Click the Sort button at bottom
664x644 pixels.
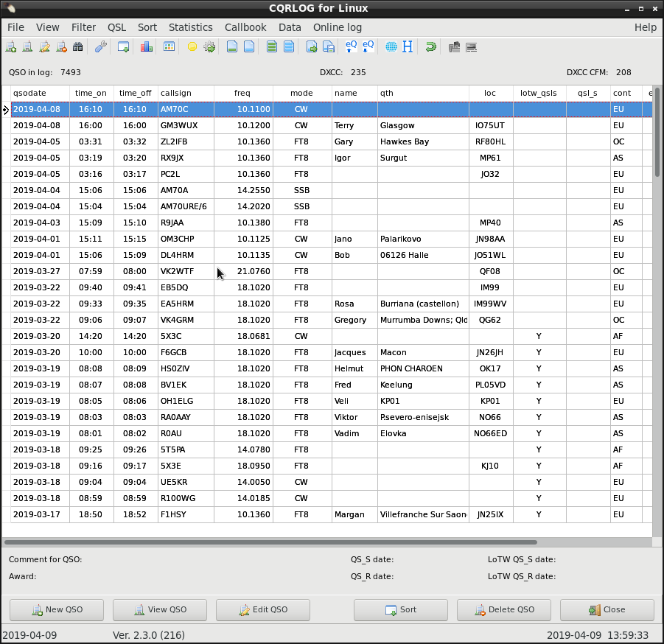[x=401, y=609]
